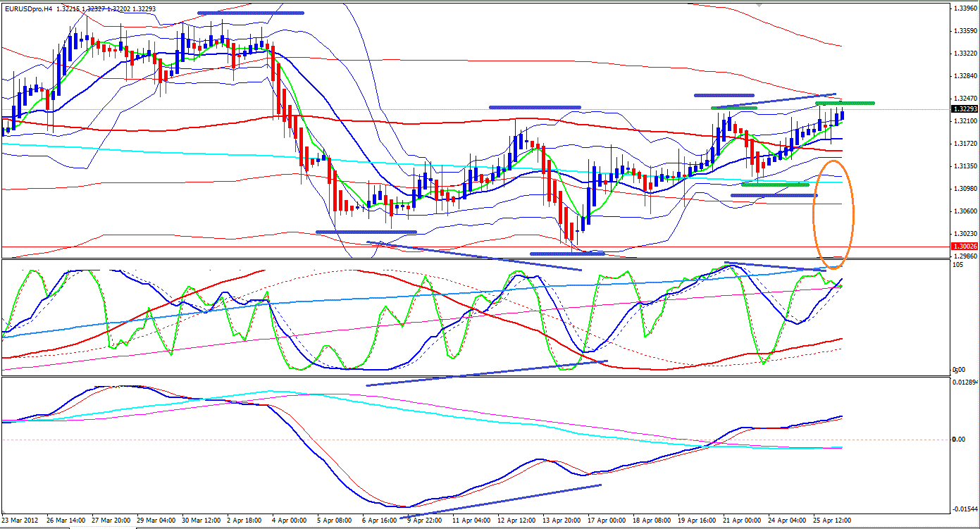Click the -0.01544 value on MACD scale
The image size is (980, 529).
[965, 509]
